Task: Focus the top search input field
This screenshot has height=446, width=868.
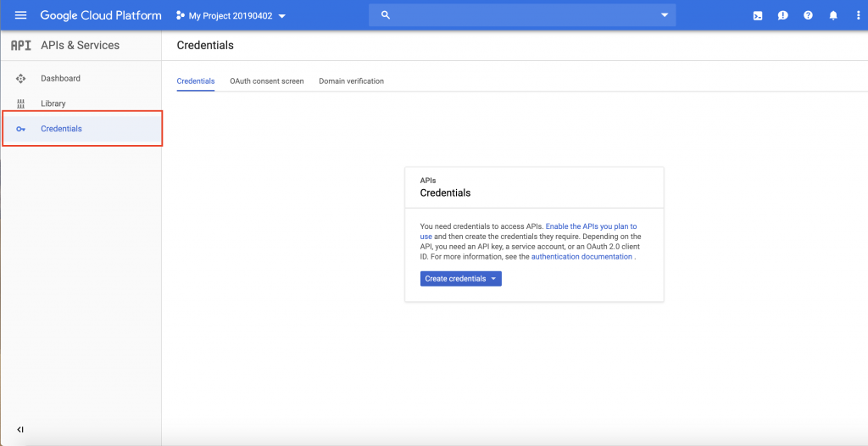Action: 522,15
